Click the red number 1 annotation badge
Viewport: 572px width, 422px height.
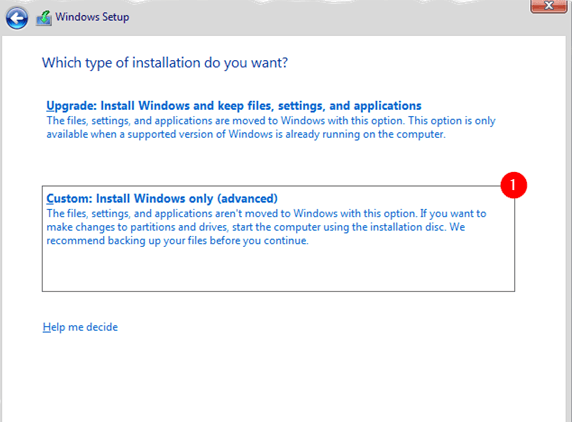coord(513,185)
